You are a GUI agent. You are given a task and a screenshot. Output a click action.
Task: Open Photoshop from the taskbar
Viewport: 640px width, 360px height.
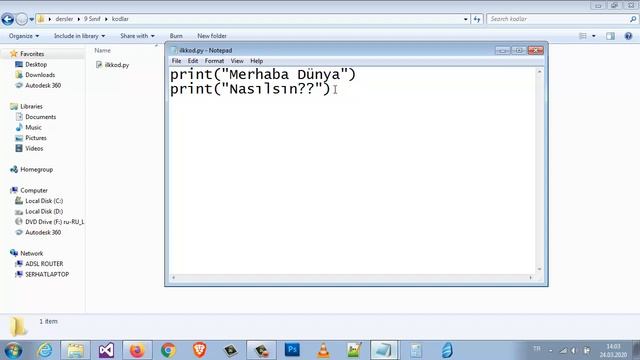pos(292,350)
